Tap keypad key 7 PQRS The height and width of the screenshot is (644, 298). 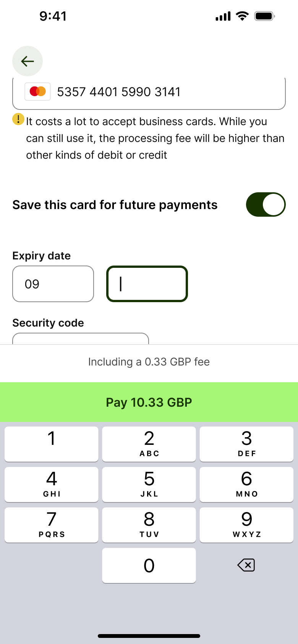coord(52,525)
